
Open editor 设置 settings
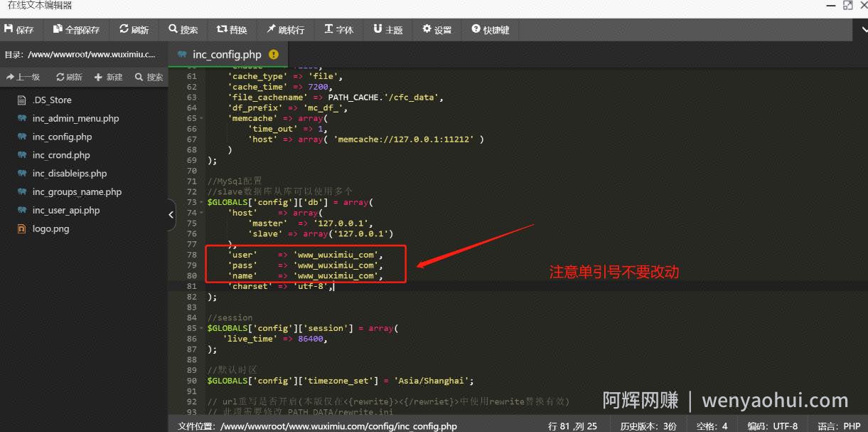pos(437,30)
